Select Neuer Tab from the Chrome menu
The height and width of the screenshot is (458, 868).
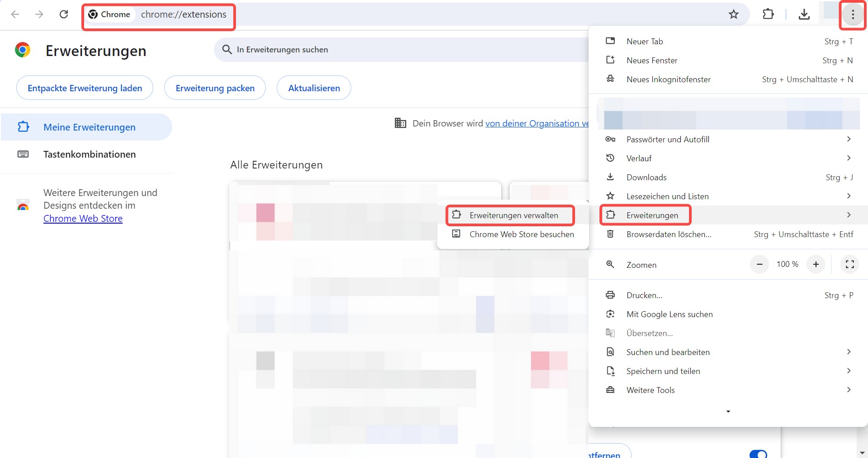point(728,41)
